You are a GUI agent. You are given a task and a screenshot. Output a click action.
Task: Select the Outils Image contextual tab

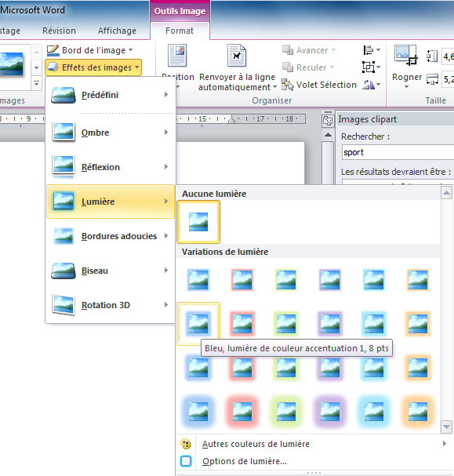click(180, 11)
